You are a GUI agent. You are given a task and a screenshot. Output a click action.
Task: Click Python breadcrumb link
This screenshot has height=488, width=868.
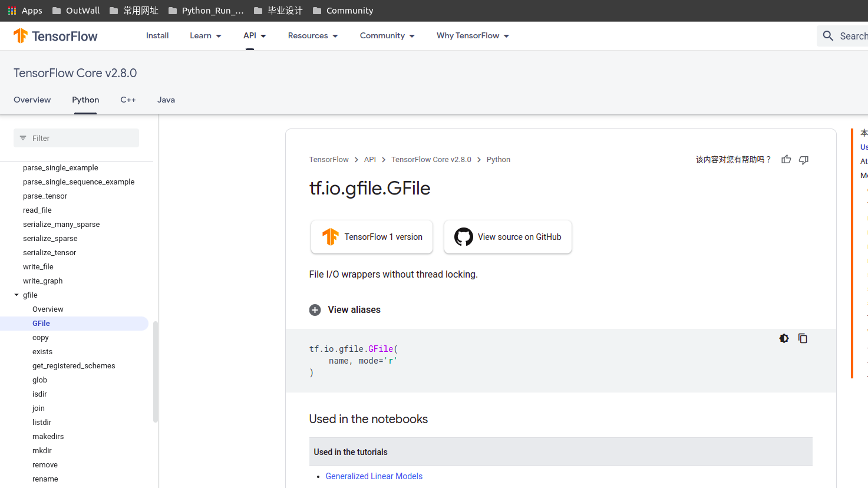(x=499, y=160)
